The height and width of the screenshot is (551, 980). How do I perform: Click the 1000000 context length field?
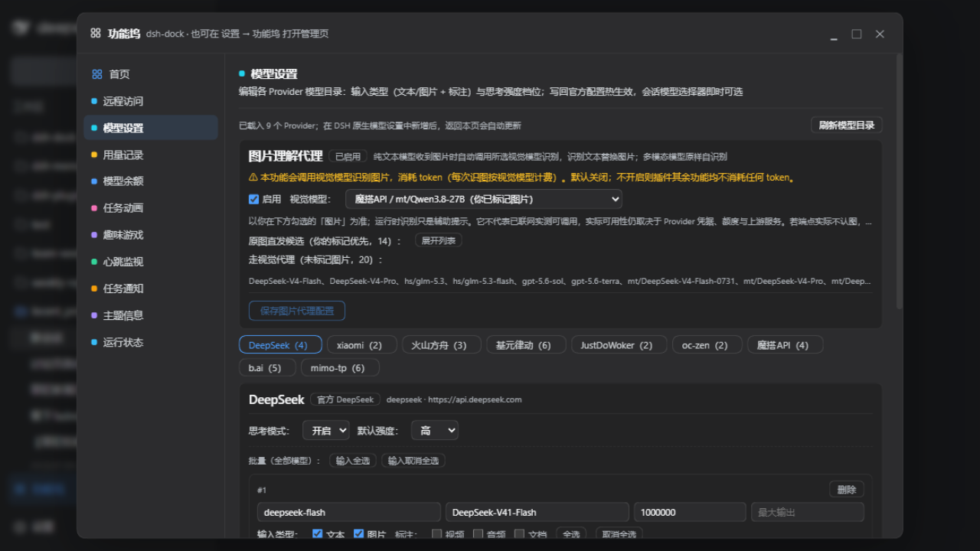(x=690, y=512)
